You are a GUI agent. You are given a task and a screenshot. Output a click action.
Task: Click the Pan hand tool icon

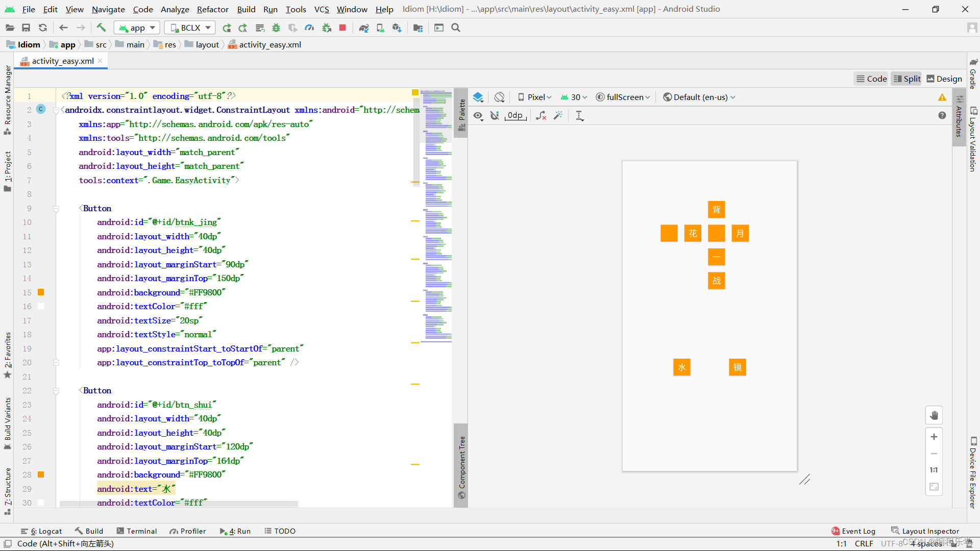(x=934, y=415)
